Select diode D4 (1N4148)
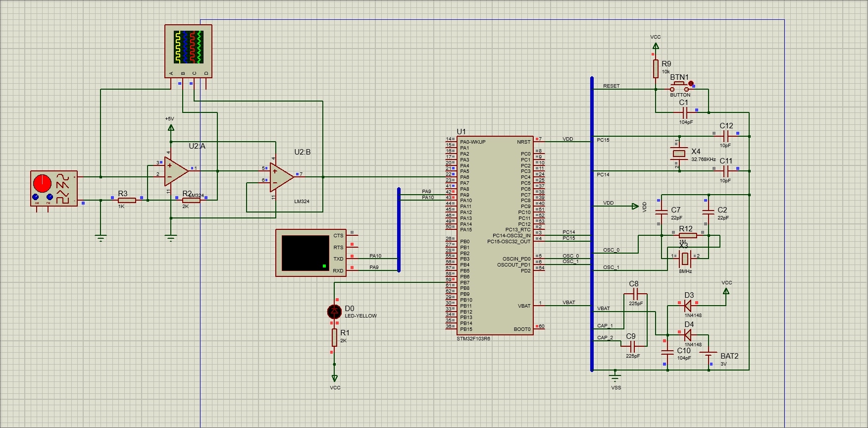 click(x=687, y=335)
